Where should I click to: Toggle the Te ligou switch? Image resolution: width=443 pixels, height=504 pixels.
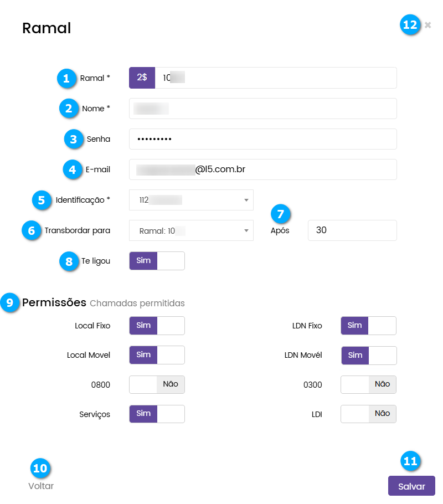coord(157,261)
